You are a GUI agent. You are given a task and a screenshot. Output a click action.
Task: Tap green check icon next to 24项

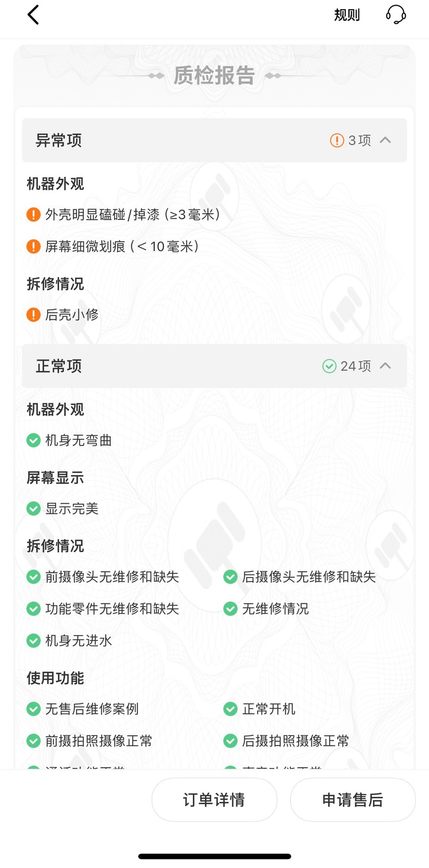[329, 366]
